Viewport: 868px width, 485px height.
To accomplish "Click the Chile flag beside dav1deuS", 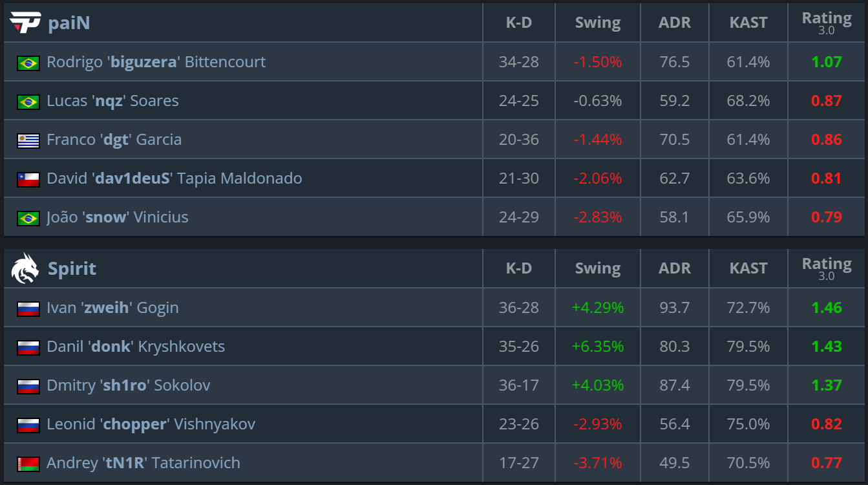I will [x=28, y=179].
